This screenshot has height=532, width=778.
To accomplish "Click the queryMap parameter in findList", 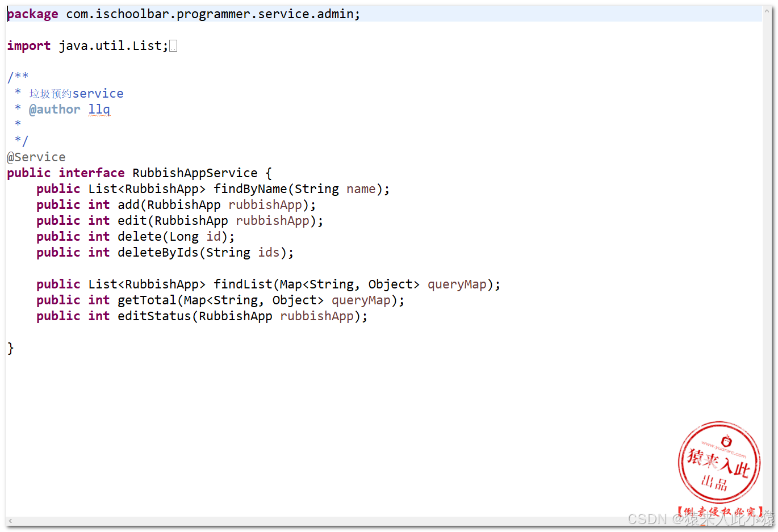I will pyautogui.click(x=457, y=284).
